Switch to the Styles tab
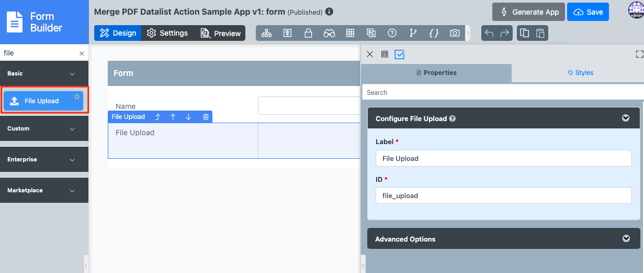The height and width of the screenshot is (273, 644). pyautogui.click(x=580, y=73)
